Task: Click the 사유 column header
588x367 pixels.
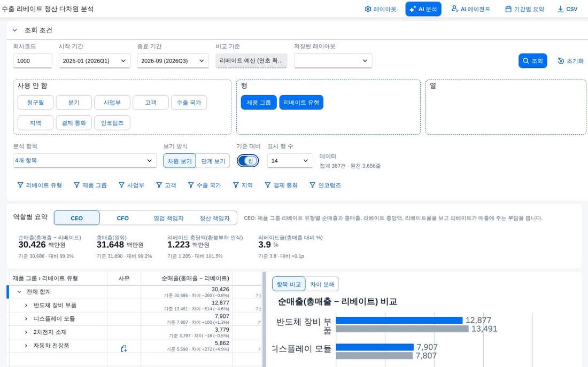Action: 124,278
